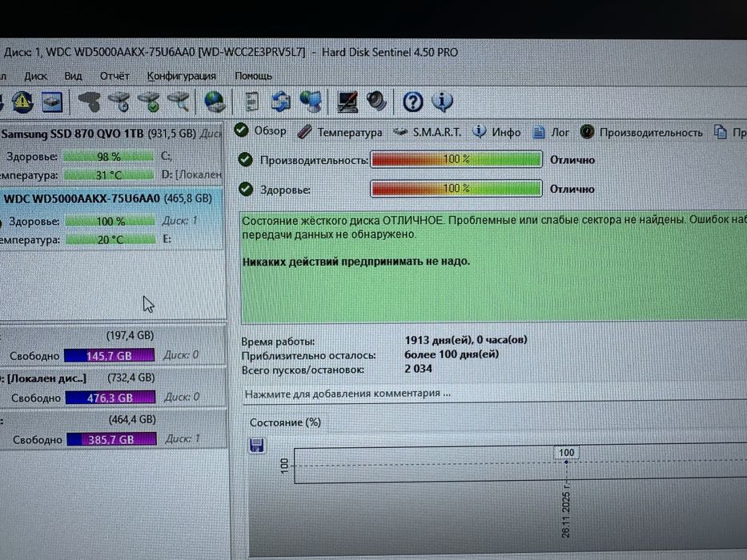The width and height of the screenshot is (747, 560).
Task: Click the 100 data point marker on graph
Action: tap(566, 462)
